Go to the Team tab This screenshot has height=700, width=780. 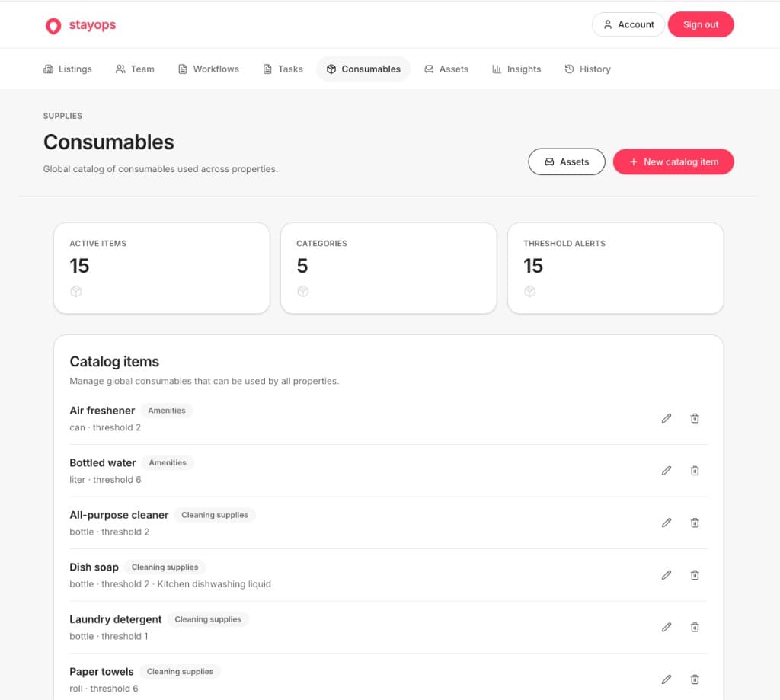coord(135,69)
